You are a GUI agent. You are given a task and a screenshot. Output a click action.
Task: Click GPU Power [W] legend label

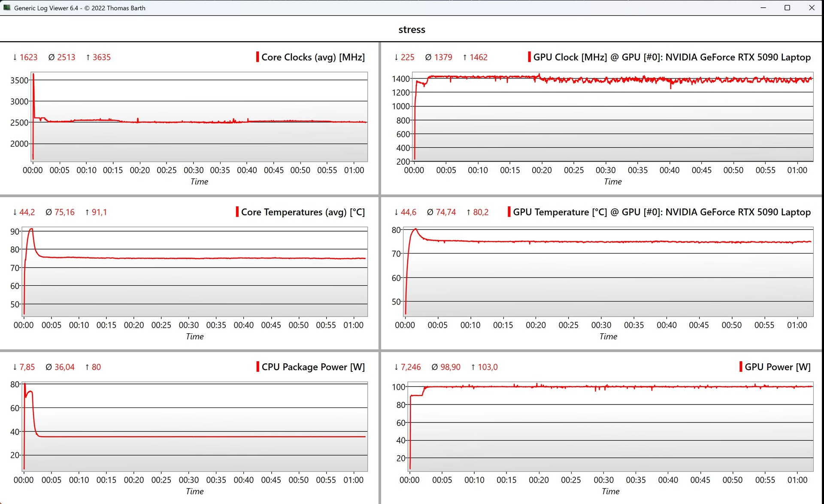(x=777, y=367)
